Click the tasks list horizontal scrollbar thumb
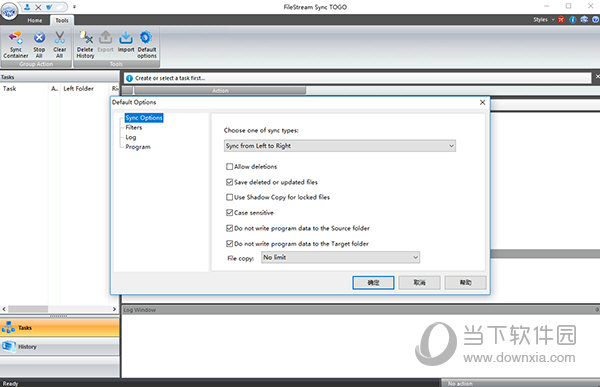The width and height of the screenshot is (600, 387). [28, 309]
